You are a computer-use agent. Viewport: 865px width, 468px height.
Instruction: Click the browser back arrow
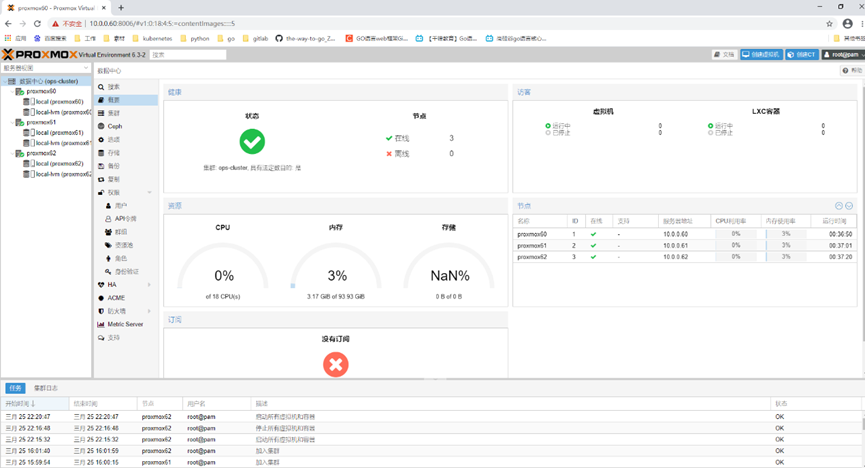click(x=8, y=24)
